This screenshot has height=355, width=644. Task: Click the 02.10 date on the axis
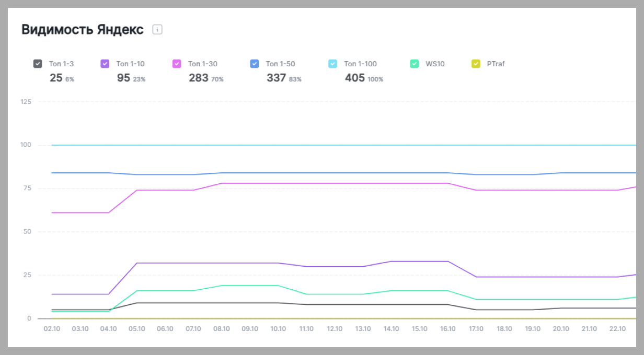51,329
